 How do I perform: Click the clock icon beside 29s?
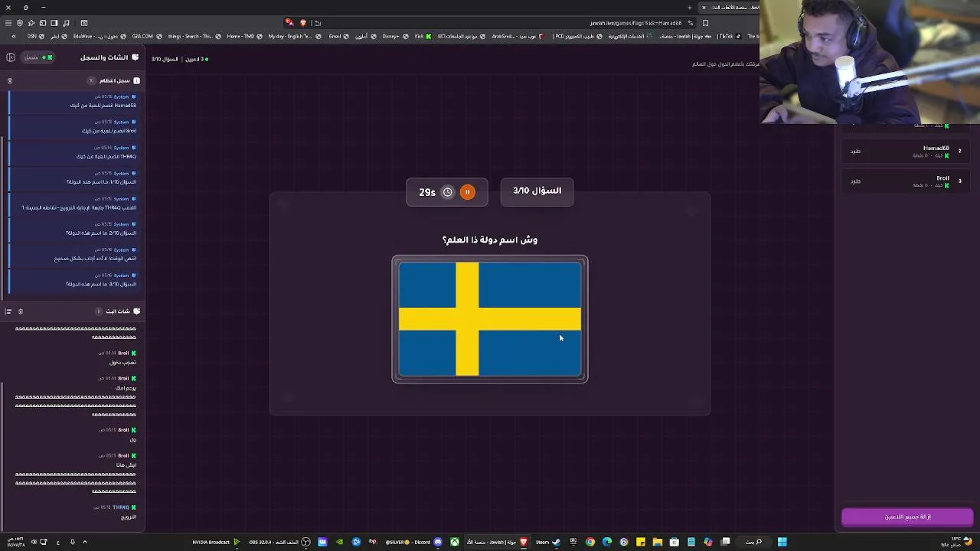coord(447,192)
